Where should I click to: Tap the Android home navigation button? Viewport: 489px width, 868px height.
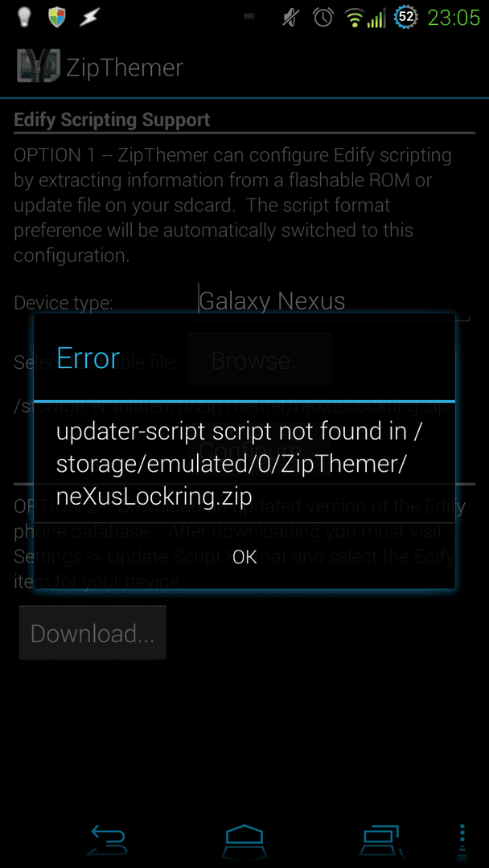pyautogui.click(x=244, y=841)
